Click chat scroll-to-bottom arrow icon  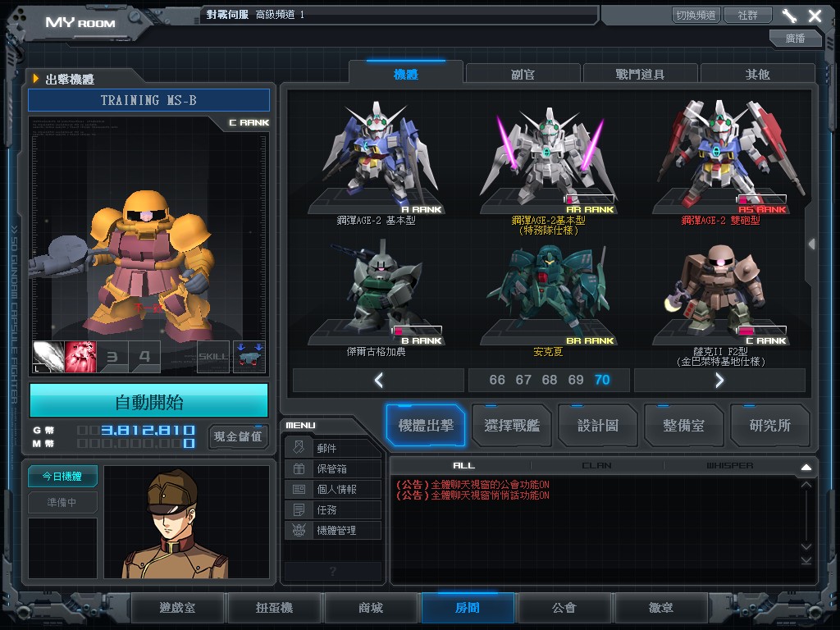pos(806,560)
